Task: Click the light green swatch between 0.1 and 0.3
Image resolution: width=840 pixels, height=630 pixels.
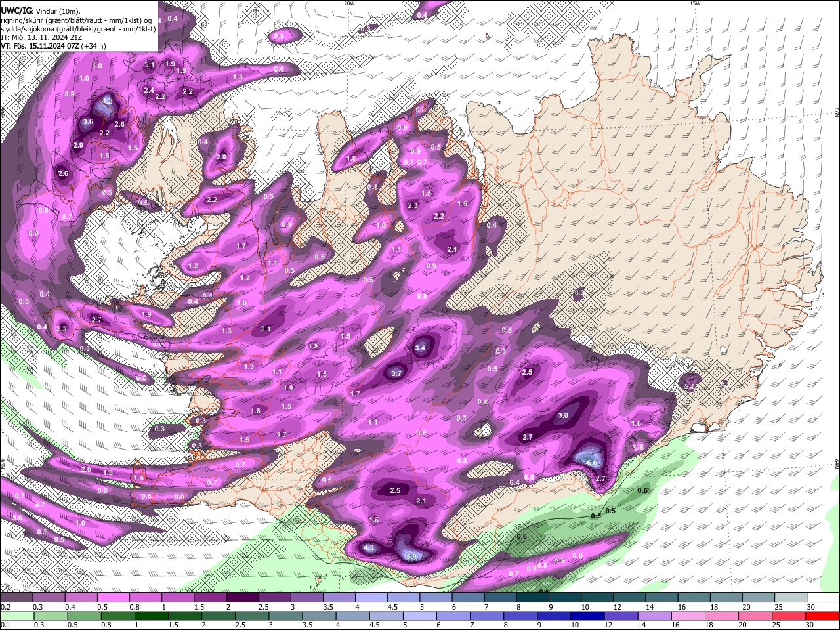Action: [18, 616]
